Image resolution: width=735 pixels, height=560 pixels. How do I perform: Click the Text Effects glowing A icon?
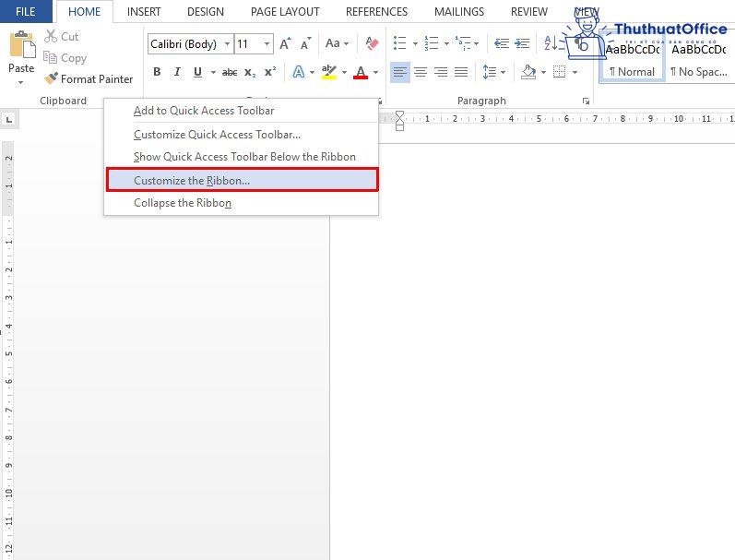point(298,72)
